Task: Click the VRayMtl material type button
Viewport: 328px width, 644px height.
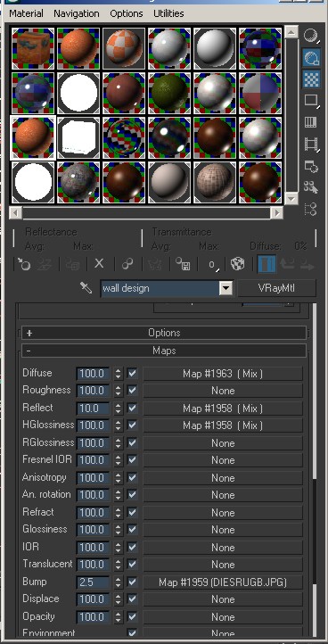Action: [277, 288]
